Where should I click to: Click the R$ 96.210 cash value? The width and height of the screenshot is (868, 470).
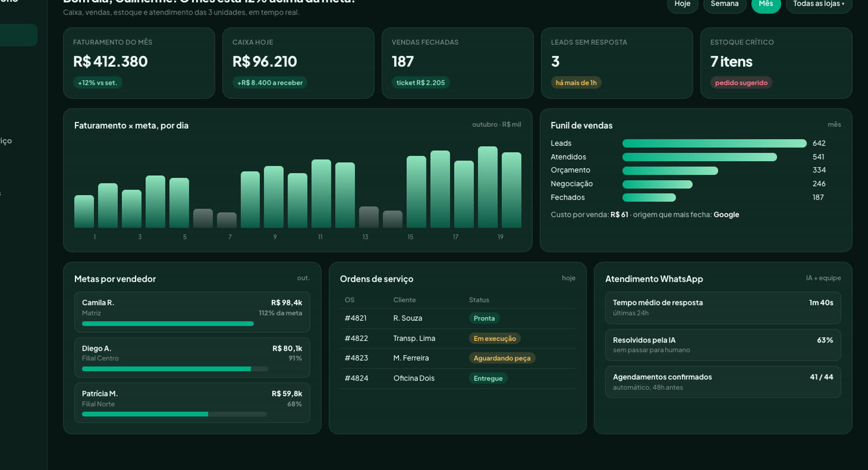tap(265, 61)
